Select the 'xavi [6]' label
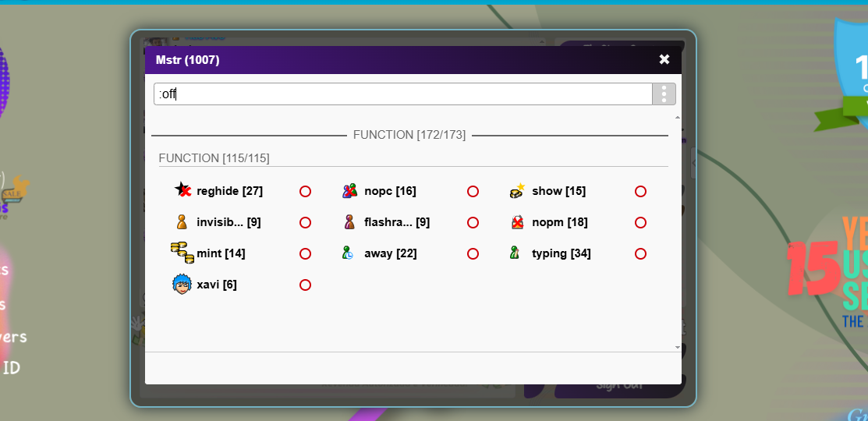868x421 pixels. click(x=217, y=285)
